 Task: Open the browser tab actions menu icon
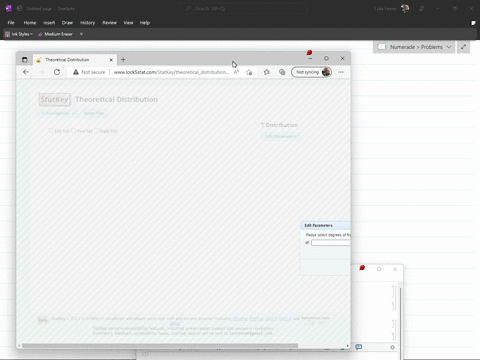(25, 60)
